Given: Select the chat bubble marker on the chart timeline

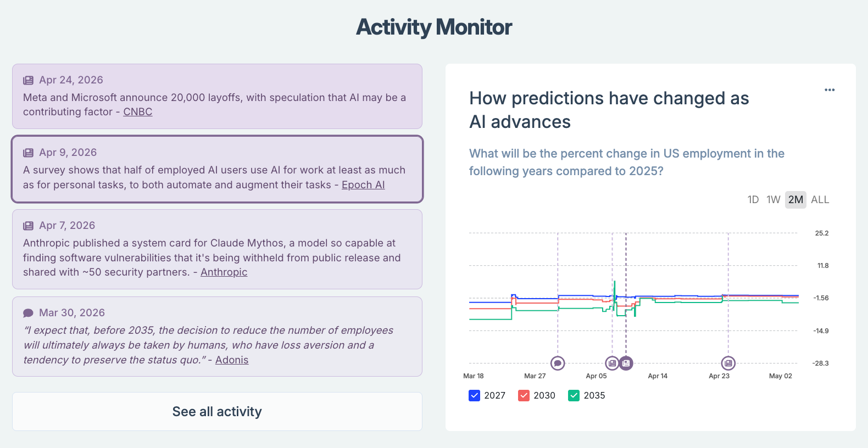Looking at the screenshot, I should pos(558,363).
